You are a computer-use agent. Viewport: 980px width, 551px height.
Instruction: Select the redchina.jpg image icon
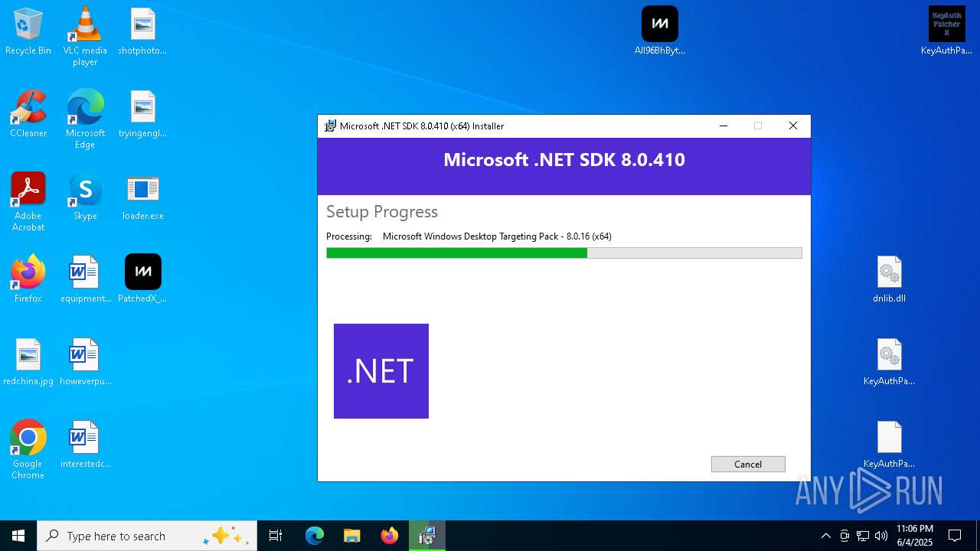click(x=28, y=363)
